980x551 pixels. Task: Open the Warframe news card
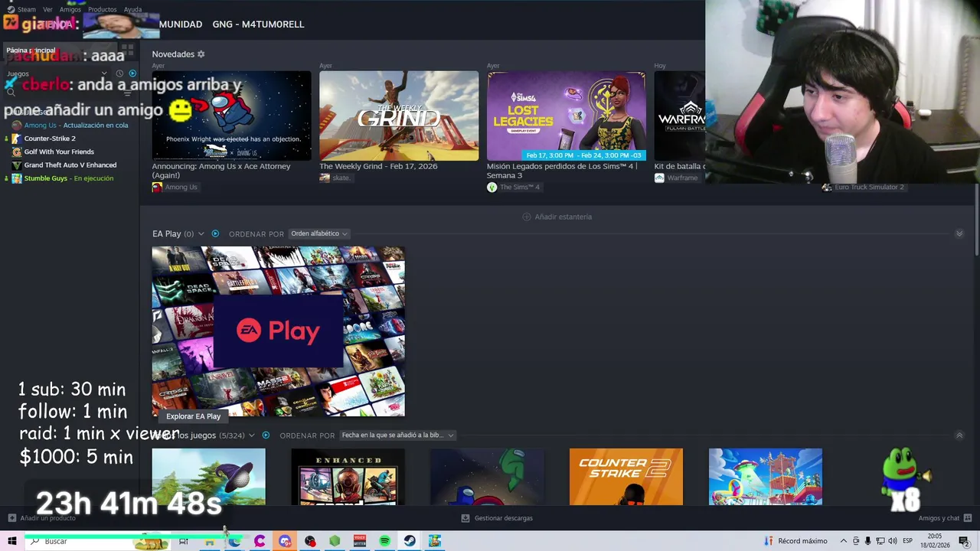pyautogui.click(x=679, y=116)
